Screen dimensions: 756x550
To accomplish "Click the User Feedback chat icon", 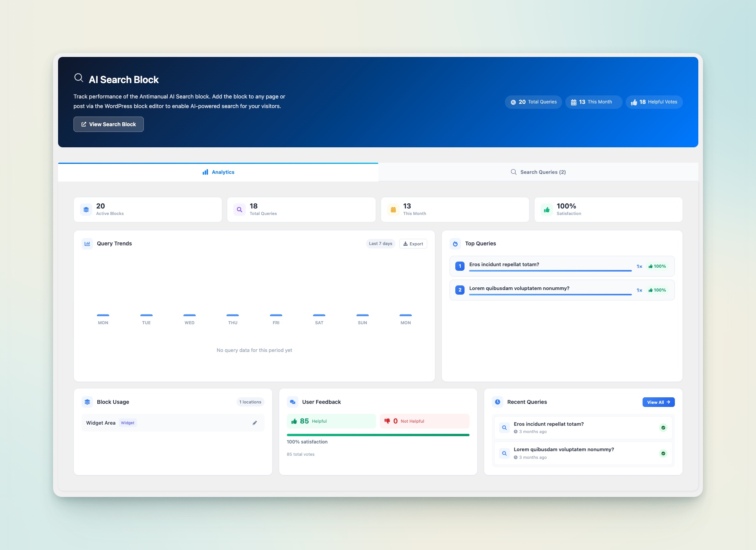I will tap(293, 402).
